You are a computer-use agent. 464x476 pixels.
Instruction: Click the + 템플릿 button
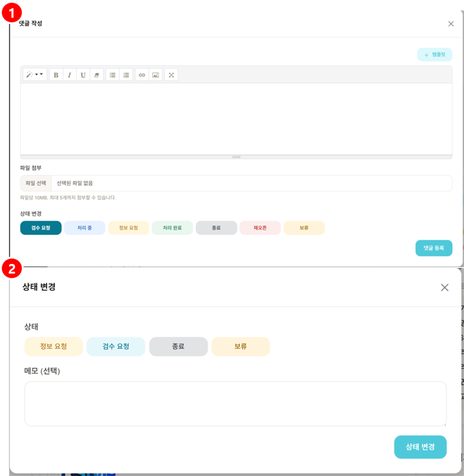pyautogui.click(x=435, y=55)
